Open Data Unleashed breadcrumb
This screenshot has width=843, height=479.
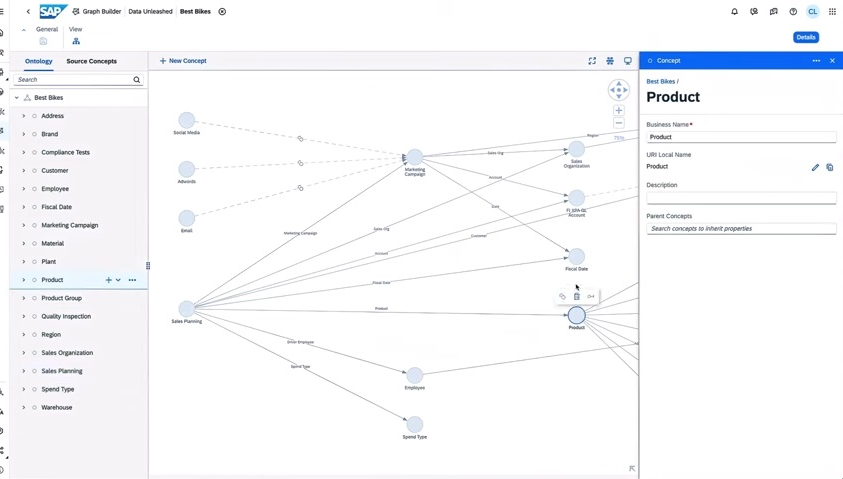pyautogui.click(x=151, y=11)
